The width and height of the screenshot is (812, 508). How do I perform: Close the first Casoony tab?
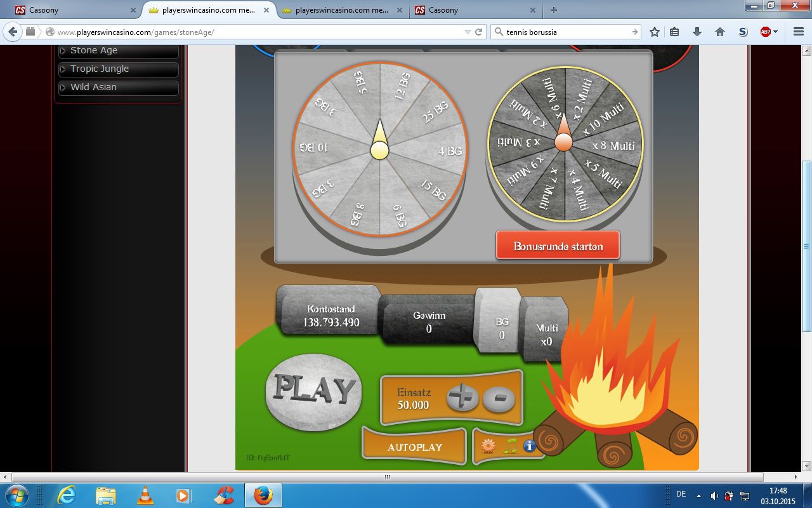click(x=133, y=10)
